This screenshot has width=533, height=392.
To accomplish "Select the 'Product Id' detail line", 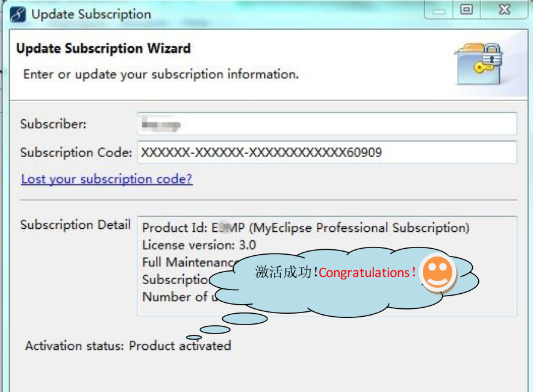I will coord(305,228).
